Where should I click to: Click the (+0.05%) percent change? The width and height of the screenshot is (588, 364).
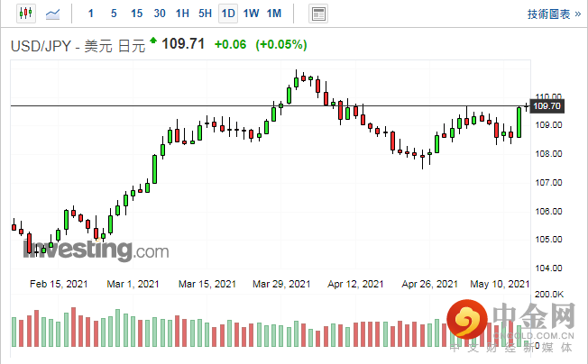click(x=281, y=44)
